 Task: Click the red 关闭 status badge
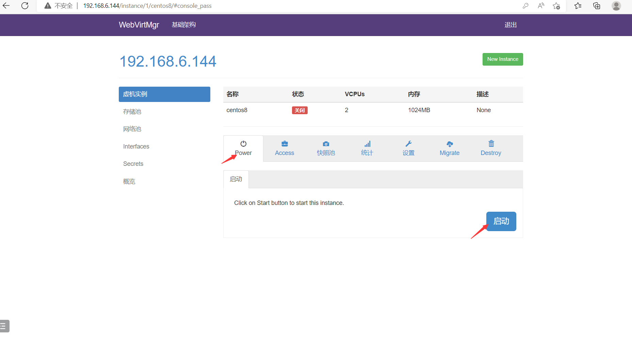[299, 110]
